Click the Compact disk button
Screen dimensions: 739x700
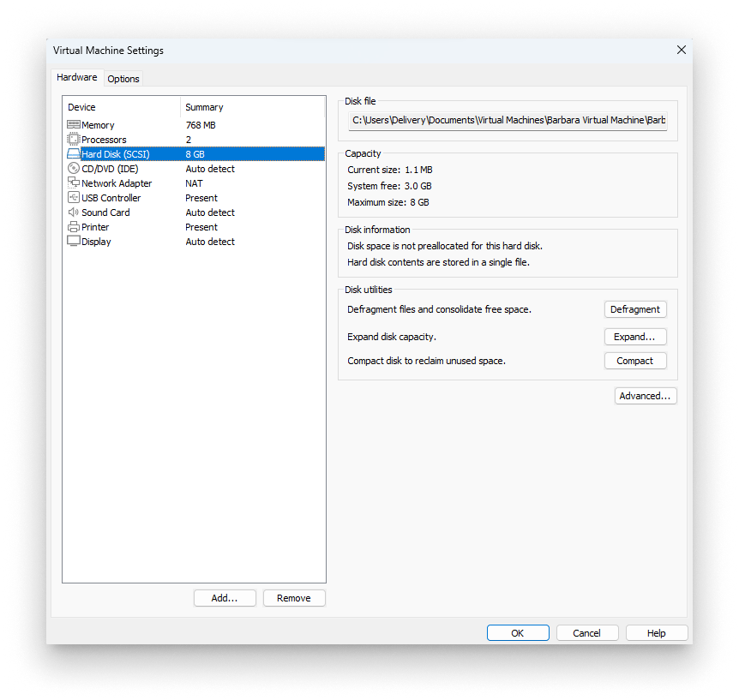coord(635,361)
